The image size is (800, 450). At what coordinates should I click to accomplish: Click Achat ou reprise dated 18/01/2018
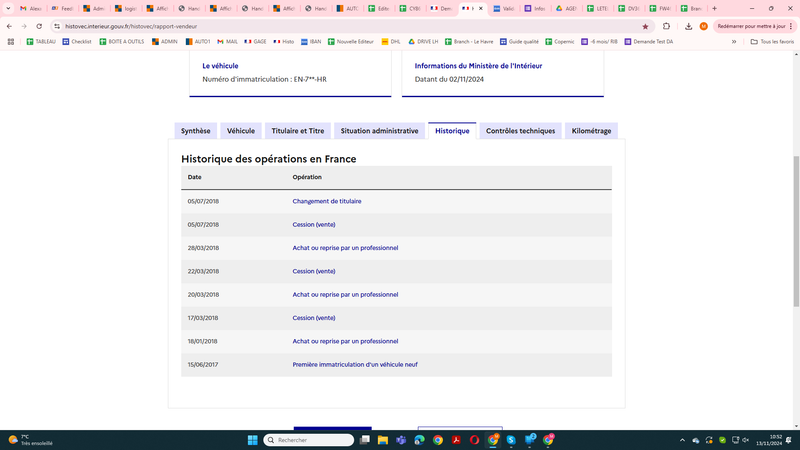click(x=345, y=341)
